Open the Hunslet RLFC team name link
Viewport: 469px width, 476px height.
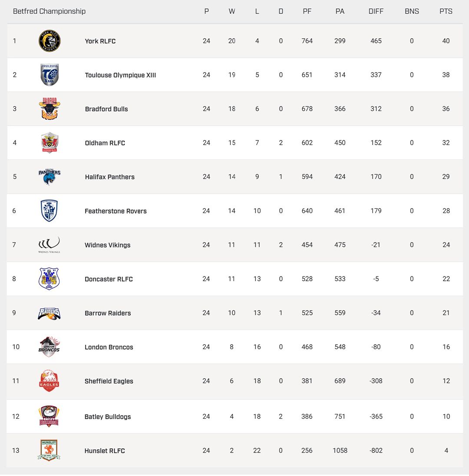(105, 451)
